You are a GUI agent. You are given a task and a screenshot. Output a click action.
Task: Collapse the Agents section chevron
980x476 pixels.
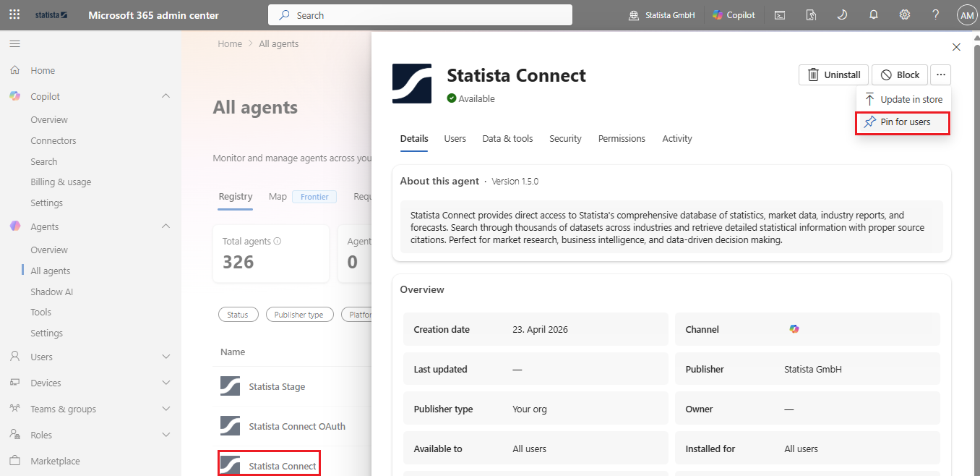click(x=166, y=226)
